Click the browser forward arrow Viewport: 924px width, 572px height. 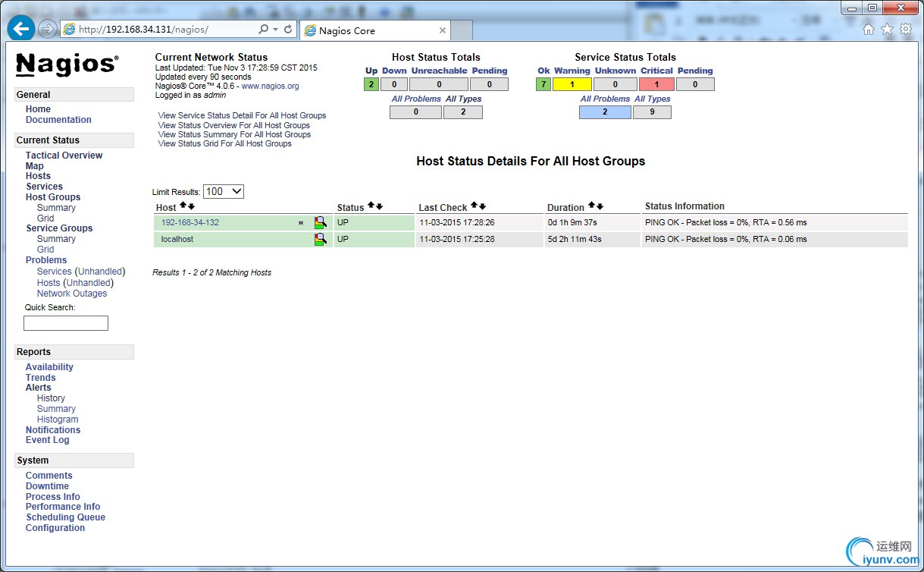pyautogui.click(x=47, y=29)
